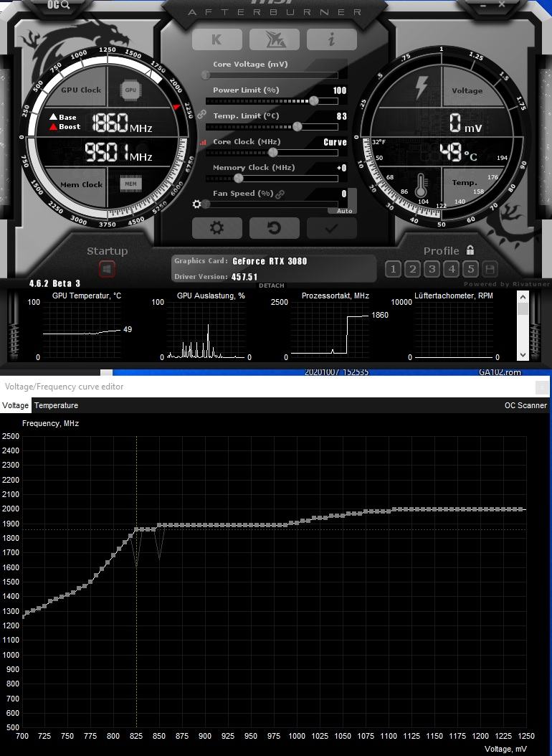Viewport: 552px width, 756px height.
Task: Click the Lüftertachometer graph
Action: click(x=454, y=330)
